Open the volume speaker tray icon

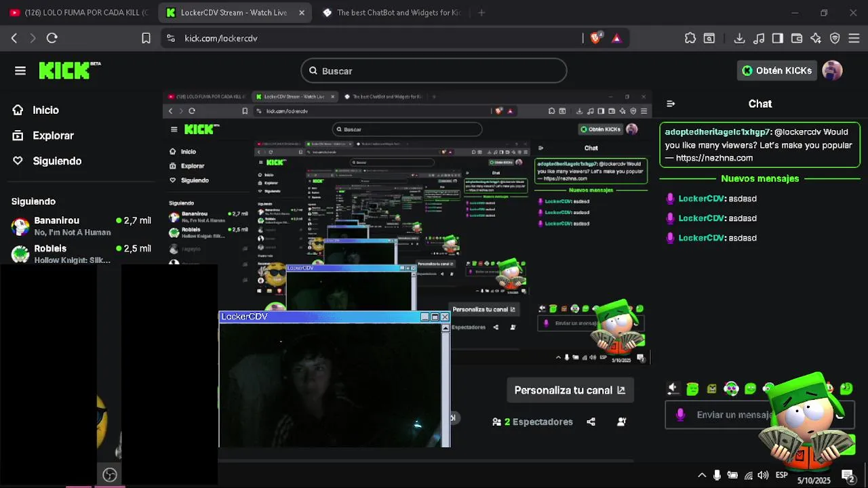[764, 475]
